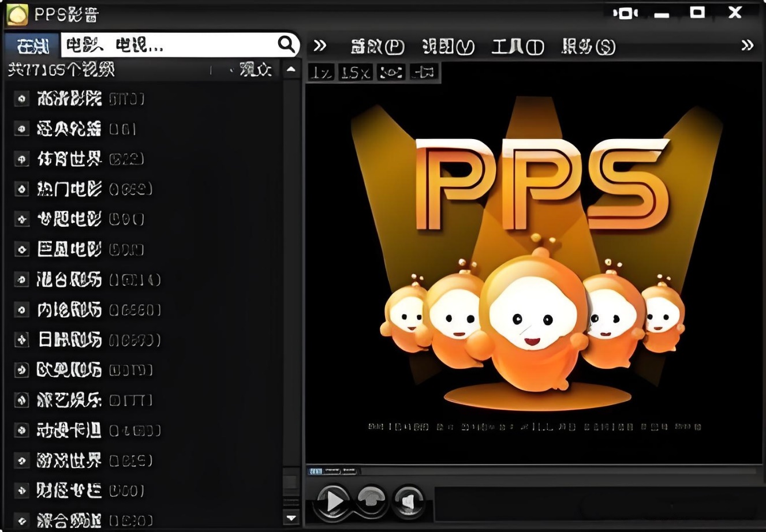Click the channel list scroll-down arrow
The width and height of the screenshot is (766, 532).
291,518
